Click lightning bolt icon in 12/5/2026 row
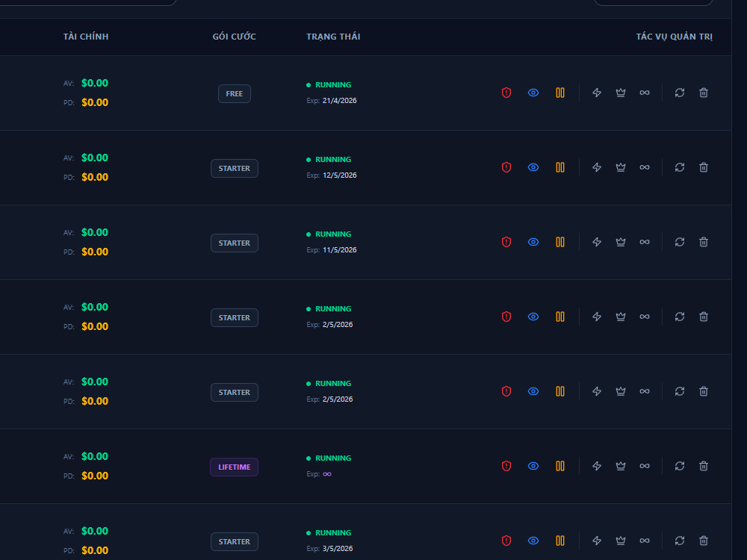Screen dimensions: 747x560 click(596, 167)
